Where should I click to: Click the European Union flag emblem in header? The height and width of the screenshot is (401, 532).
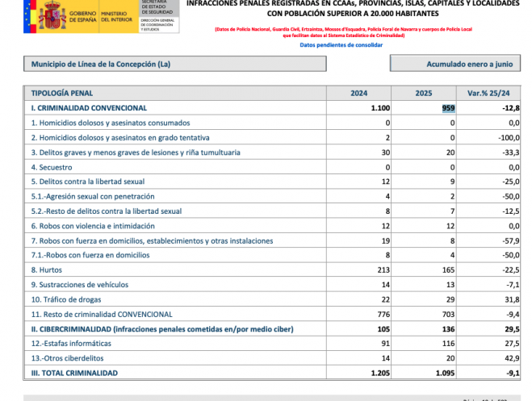[x=27, y=16]
